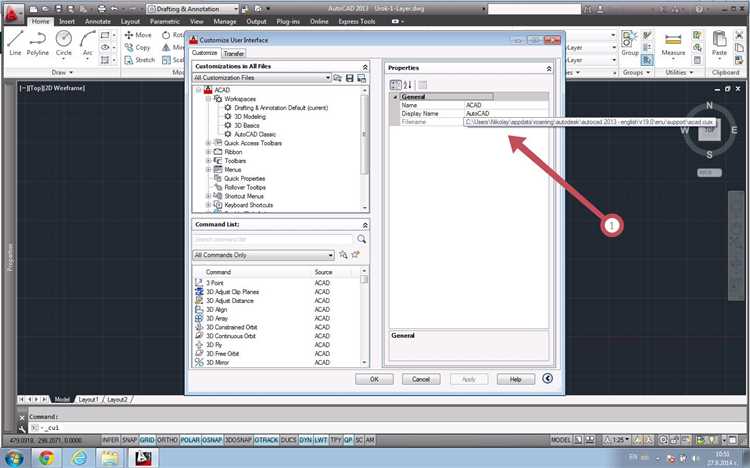Open Chrome from the Windows taskbar
This screenshot has width=750, height=468.
[46, 458]
